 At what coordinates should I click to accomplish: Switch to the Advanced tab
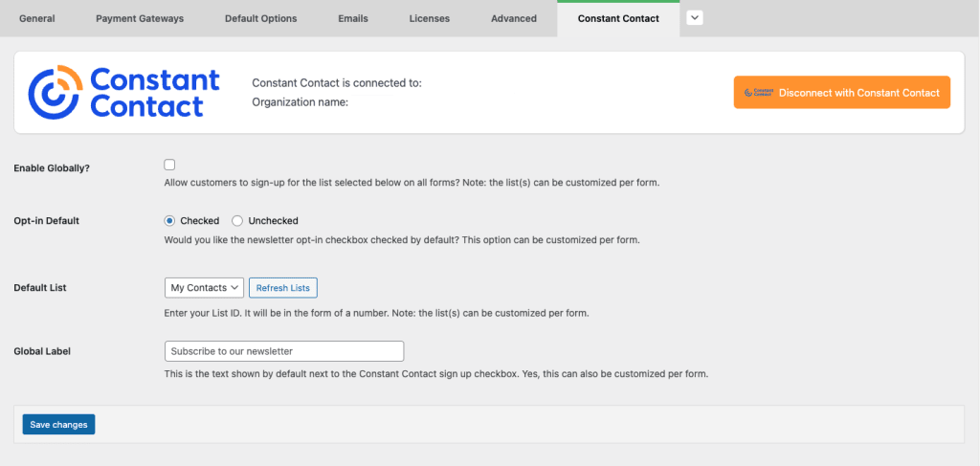(514, 19)
